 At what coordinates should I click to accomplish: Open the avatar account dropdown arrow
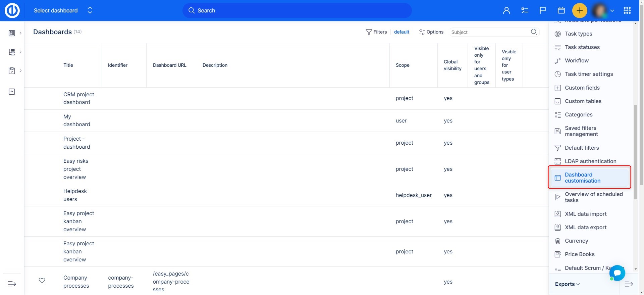pyautogui.click(x=612, y=11)
